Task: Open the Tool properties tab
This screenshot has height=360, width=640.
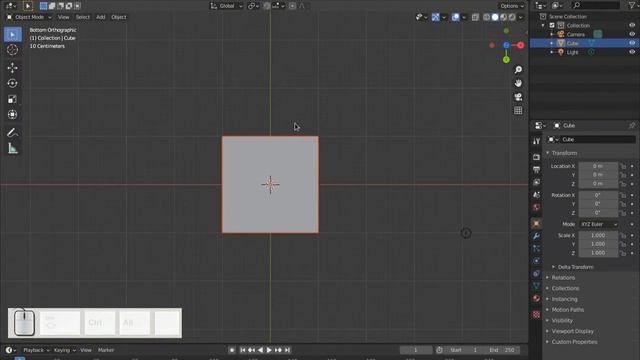Action: [x=536, y=141]
